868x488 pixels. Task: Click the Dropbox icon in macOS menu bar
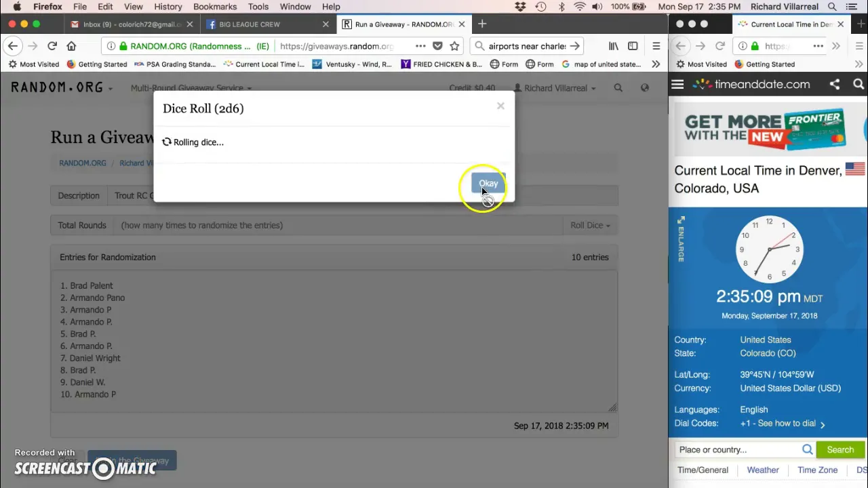click(520, 7)
